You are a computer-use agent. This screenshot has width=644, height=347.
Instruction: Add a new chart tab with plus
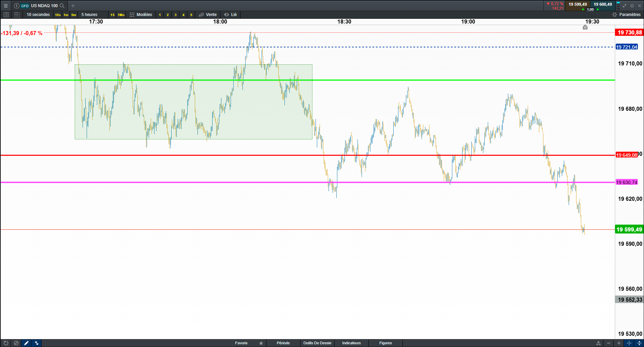73,6
